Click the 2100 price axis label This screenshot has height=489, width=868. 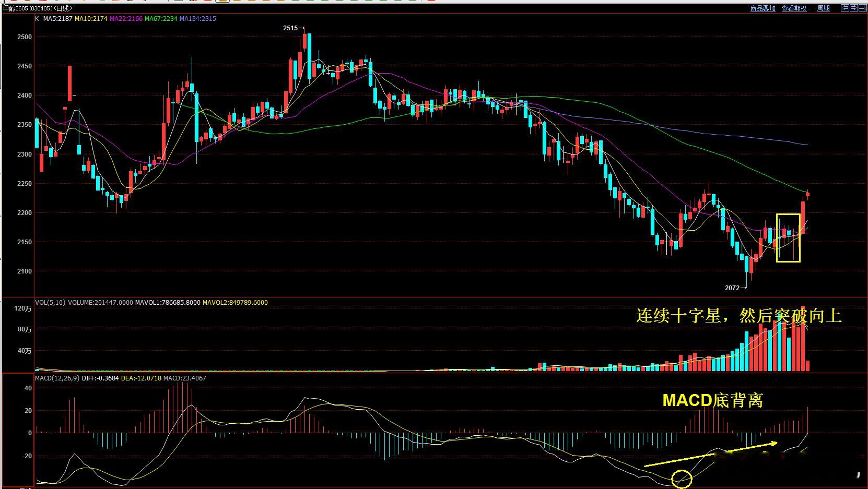25,271
